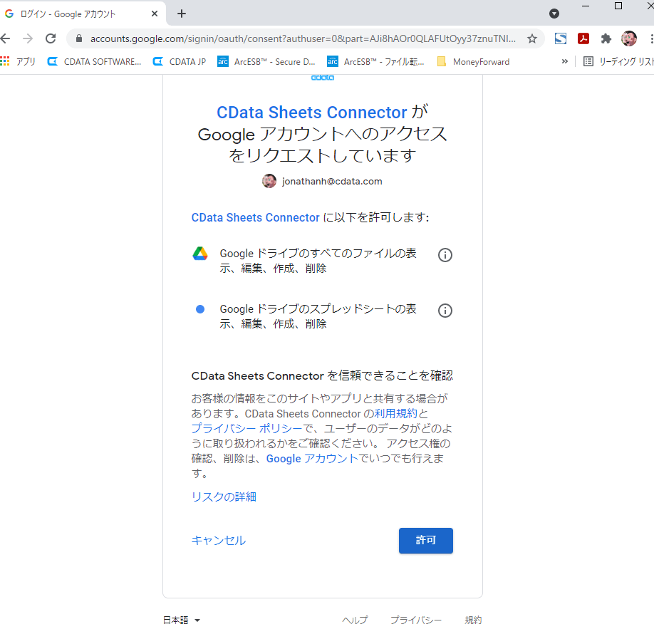Click the address bar URL
654x644 pixels.
[303, 38]
